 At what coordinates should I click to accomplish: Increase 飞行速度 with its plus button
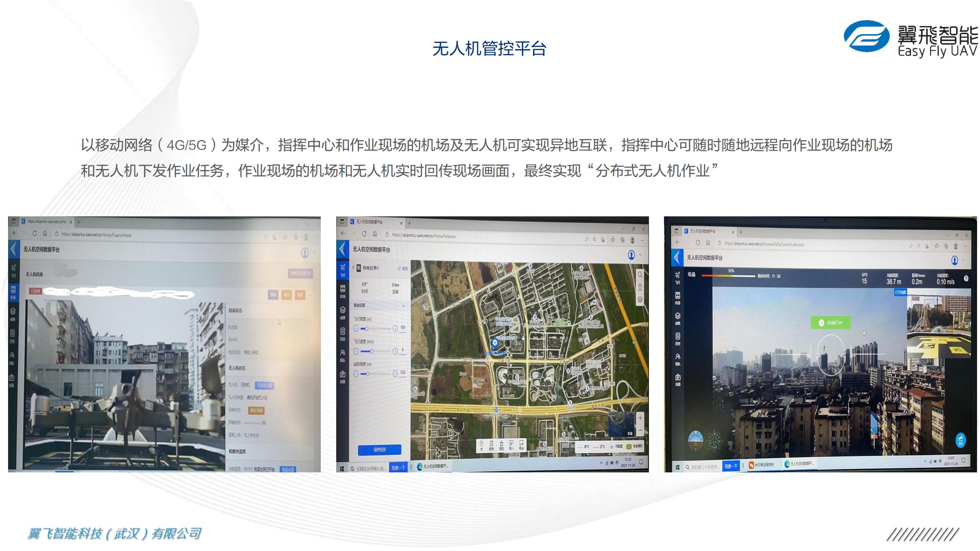(395, 352)
